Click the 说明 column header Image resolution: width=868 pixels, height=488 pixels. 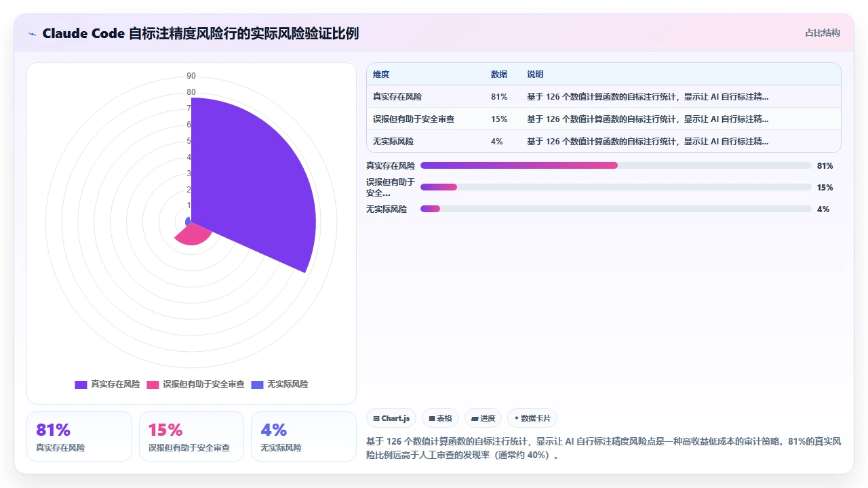tap(535, 75)
